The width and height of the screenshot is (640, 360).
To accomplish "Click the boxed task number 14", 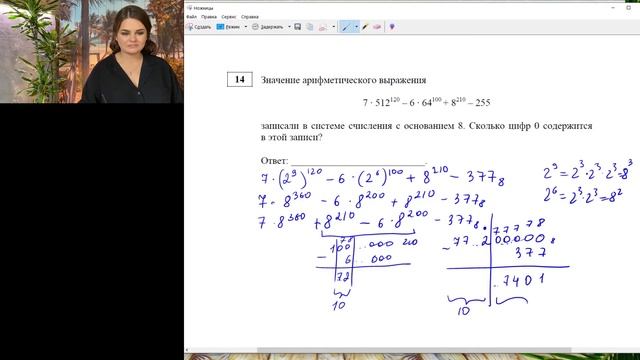I will point(240,79).
